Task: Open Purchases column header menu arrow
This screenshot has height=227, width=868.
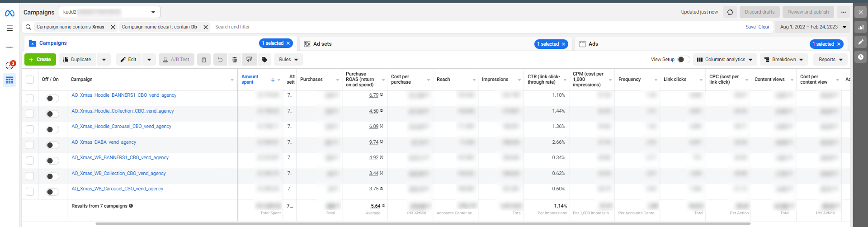Action: [338, 80]
